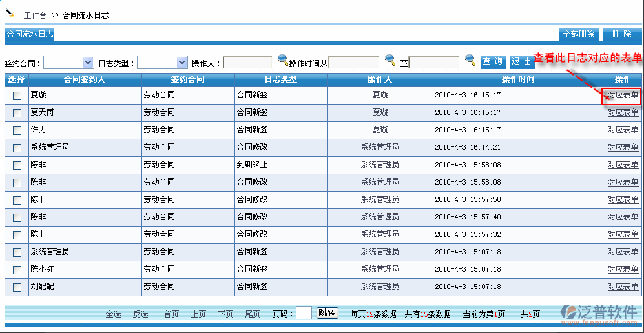Check the box for 刘配配 row
The width and height of the screenshot is (644, 333).
pyautogui.click(x=17, y=287)
